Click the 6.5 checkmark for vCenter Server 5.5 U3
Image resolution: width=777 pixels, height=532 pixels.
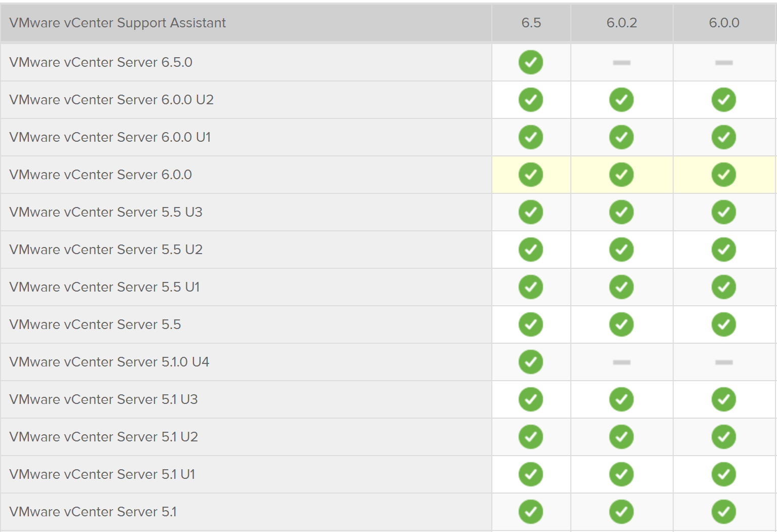pos(531,212)
